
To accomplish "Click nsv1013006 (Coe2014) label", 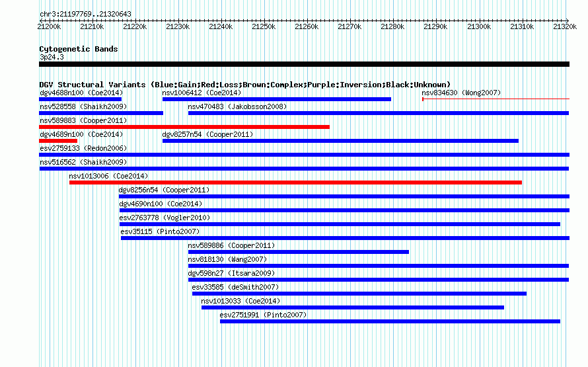I will (x=108, y=176).
